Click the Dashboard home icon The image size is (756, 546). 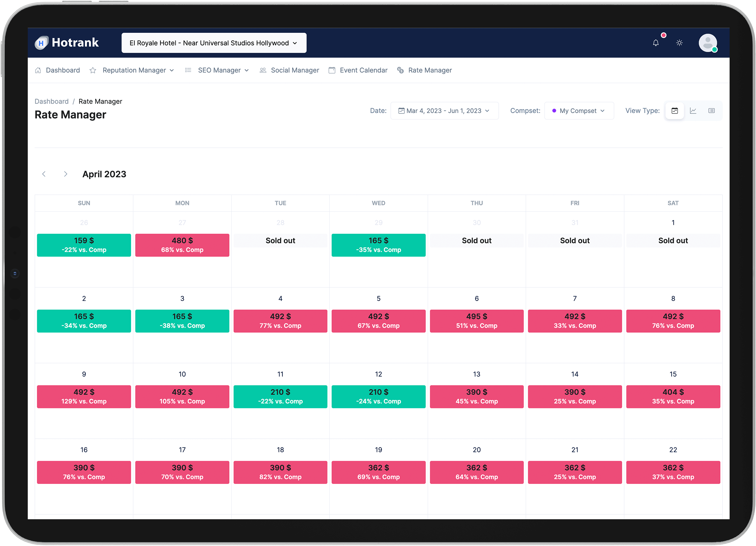pos(38,70)
